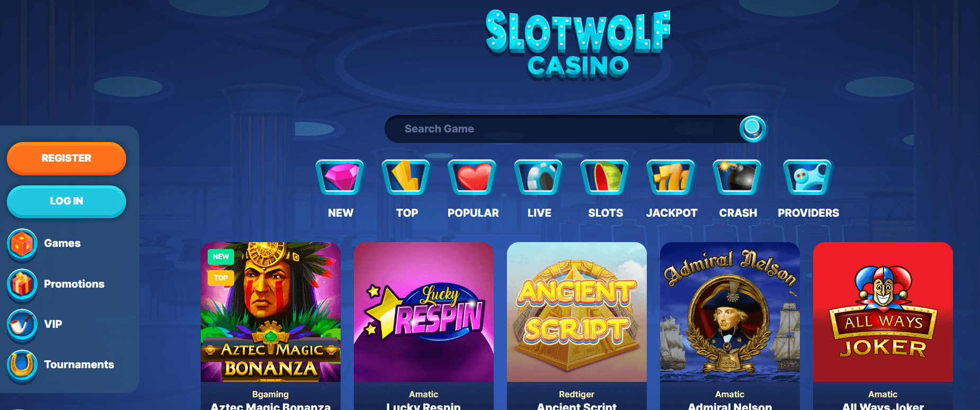Click the orange REGISTER button

[x=66, y=158]
